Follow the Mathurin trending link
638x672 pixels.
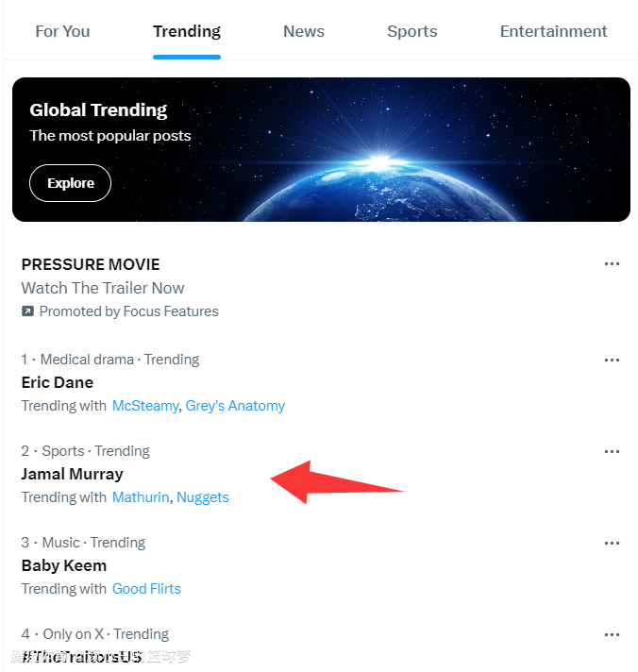[141, 497]
